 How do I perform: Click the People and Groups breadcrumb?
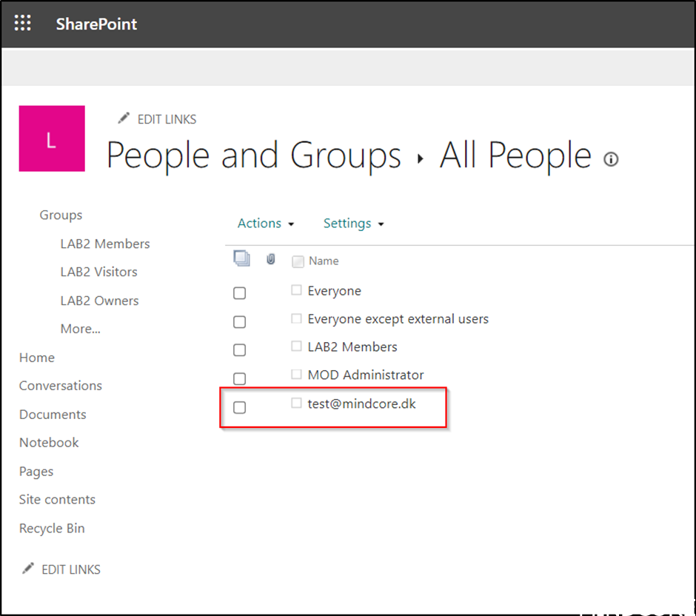click(x=253, y=155)
